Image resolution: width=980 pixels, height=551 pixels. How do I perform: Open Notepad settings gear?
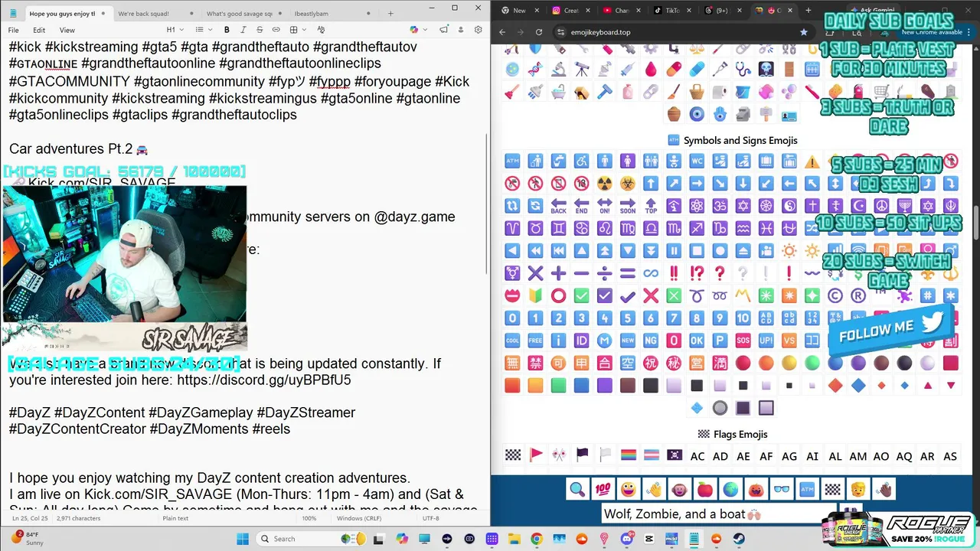point(479,30)
